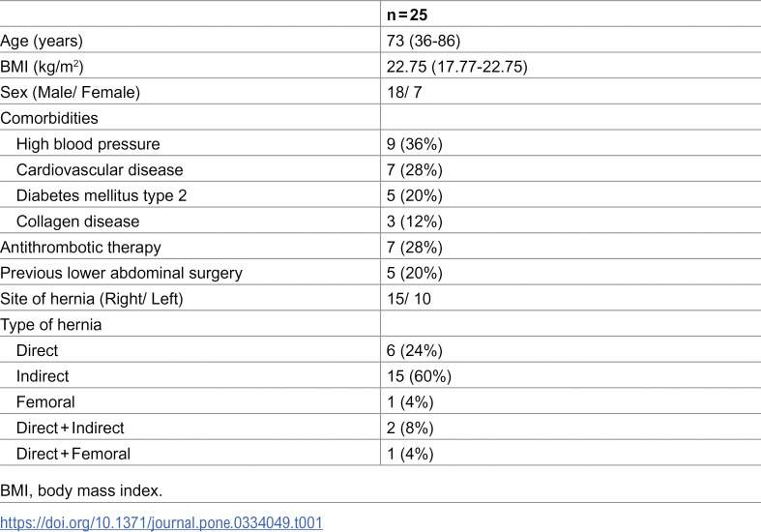Click the 73 (36-86) age value
Screen dimensions: 761x532
pos(424,41)
